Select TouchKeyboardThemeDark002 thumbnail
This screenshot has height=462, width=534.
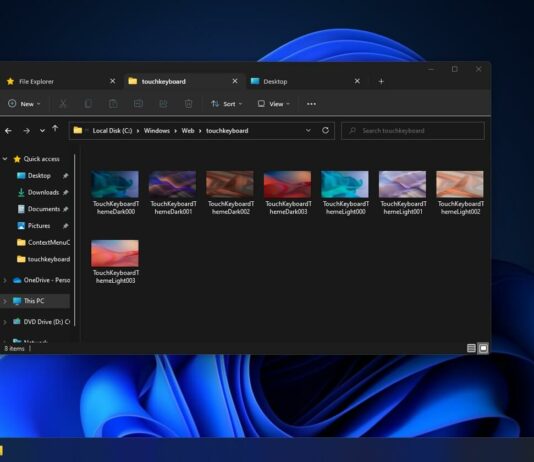(x=230, y=184)
